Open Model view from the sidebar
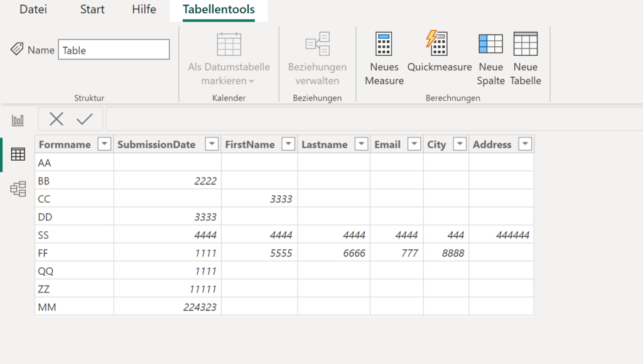The height and width of the screenshot is (364, 643). pyautogui.click(x=18, y=188)
